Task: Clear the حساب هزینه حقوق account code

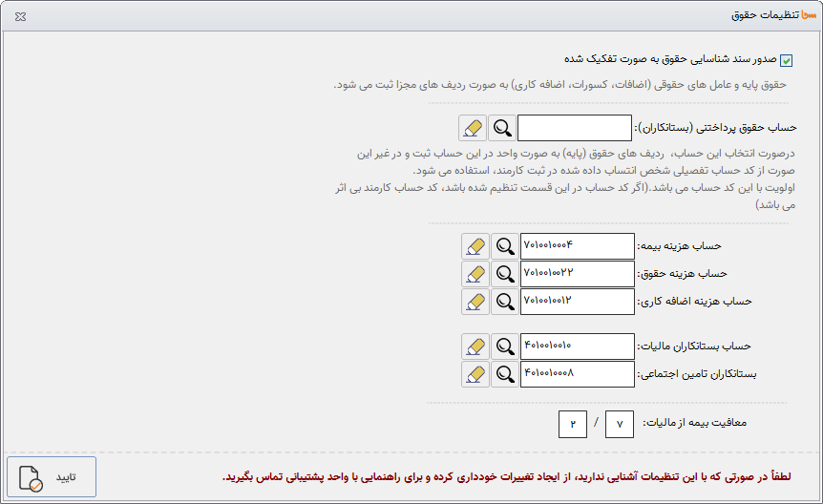Action: (x=475, y=274)
